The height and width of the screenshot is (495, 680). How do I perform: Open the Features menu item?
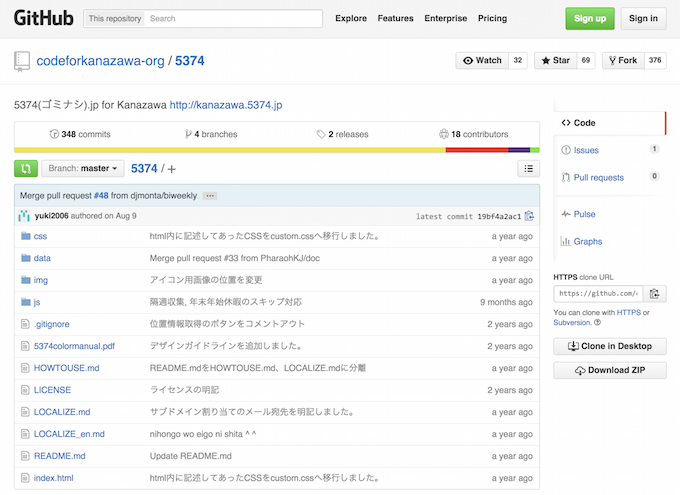pos(396,18)
